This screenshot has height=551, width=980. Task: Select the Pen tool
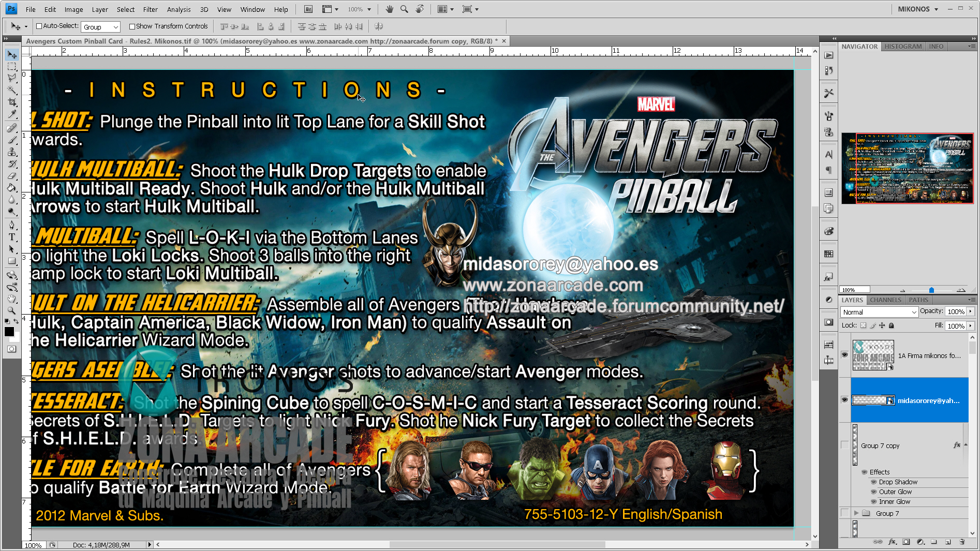point(12,225)
